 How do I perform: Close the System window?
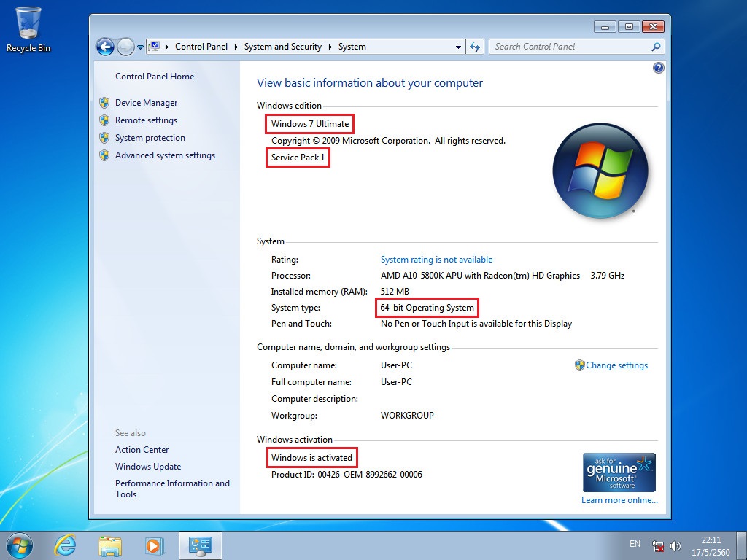(x=653, y=27)
